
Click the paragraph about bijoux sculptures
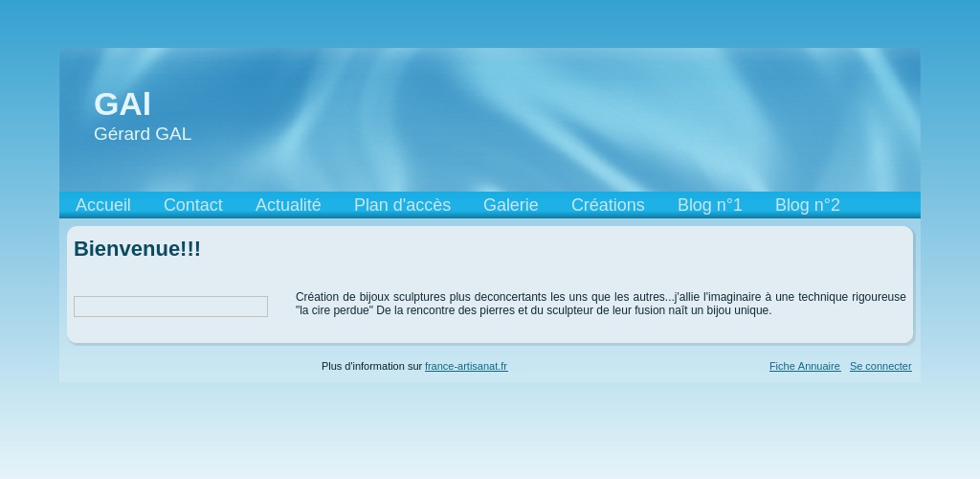601,304
